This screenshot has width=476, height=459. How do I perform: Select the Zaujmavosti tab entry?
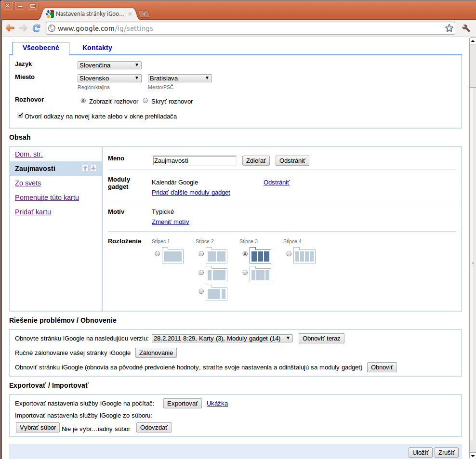(35, 169)
